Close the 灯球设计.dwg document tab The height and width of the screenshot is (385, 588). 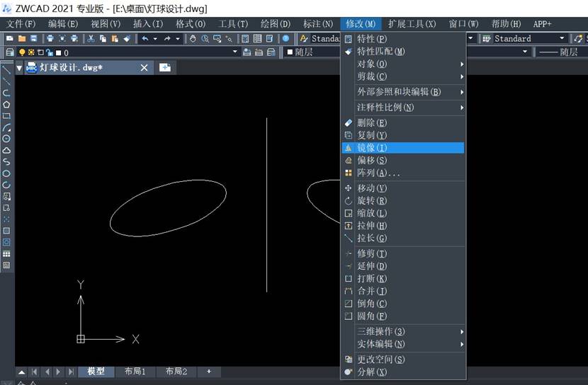tap(145, 67)
